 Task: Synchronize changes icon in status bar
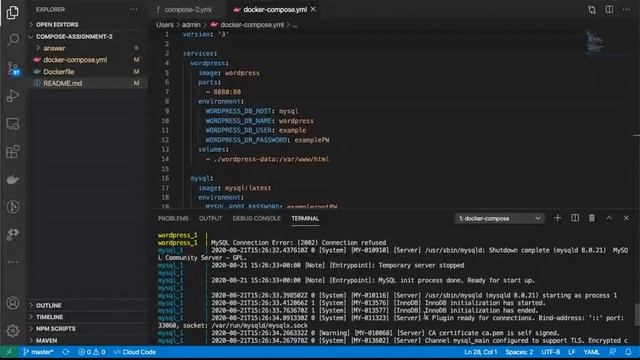click(66, 352)
